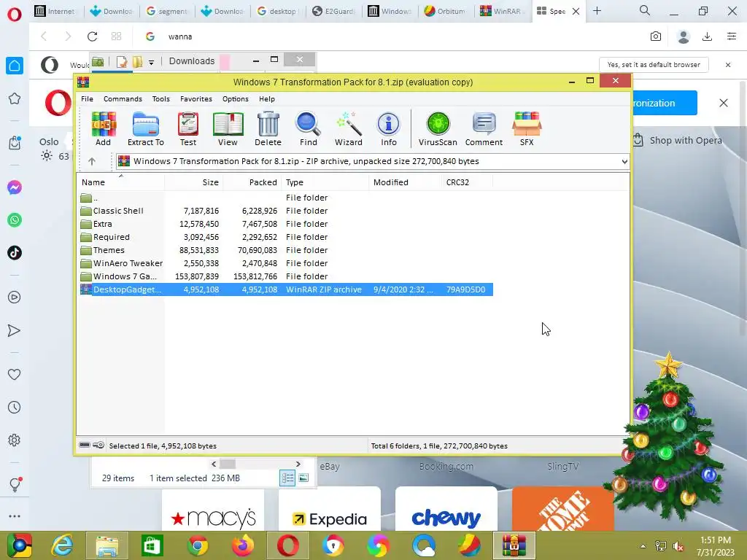Open Firefox from the taskbar
Viewport: 747px width, 560px height.
click(243, 545)
